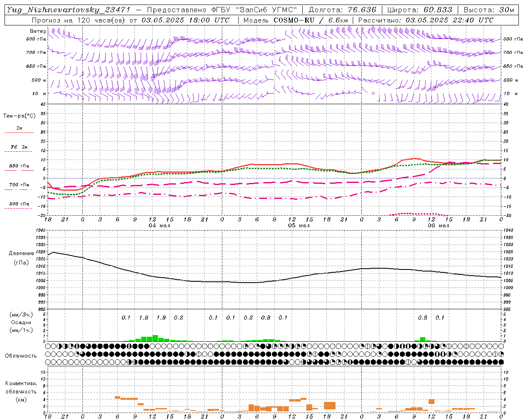Click the (гПа) unit under Давление

pyautogui.click(x=21, y=262)
